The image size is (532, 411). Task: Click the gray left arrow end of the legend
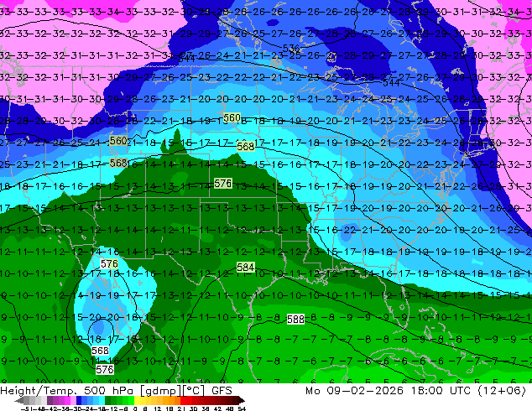tap(19, 401)
